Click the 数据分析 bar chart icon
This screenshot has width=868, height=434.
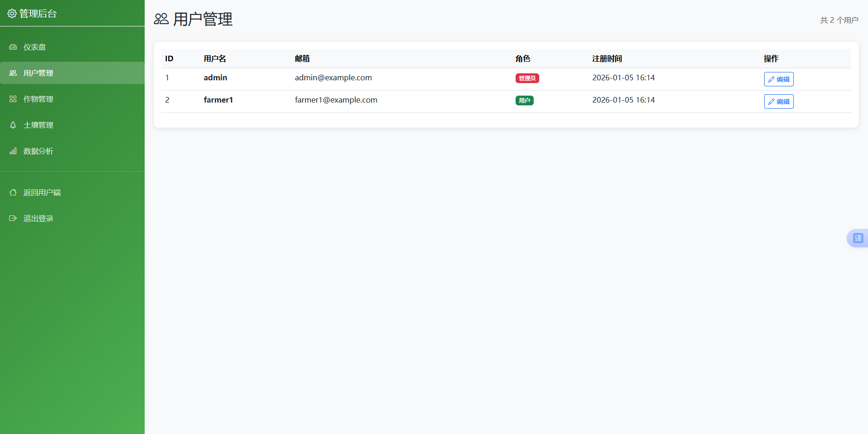(13, 151)
